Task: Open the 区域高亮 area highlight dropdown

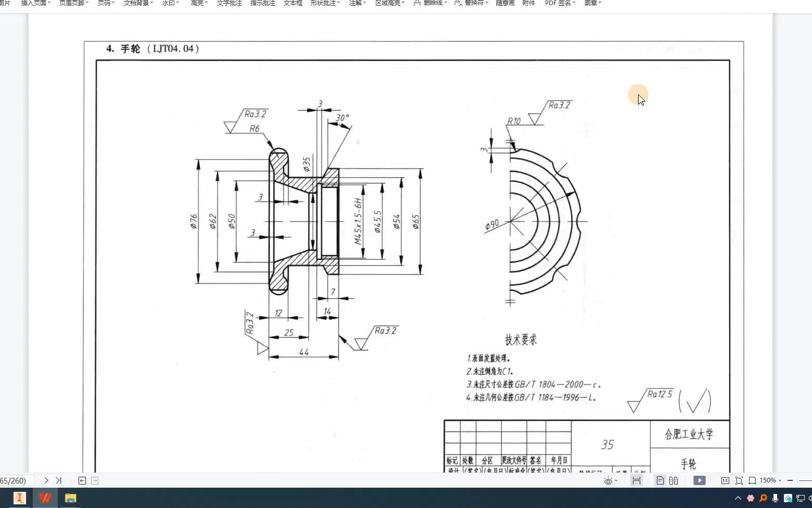Action: (x=390, y=3)
